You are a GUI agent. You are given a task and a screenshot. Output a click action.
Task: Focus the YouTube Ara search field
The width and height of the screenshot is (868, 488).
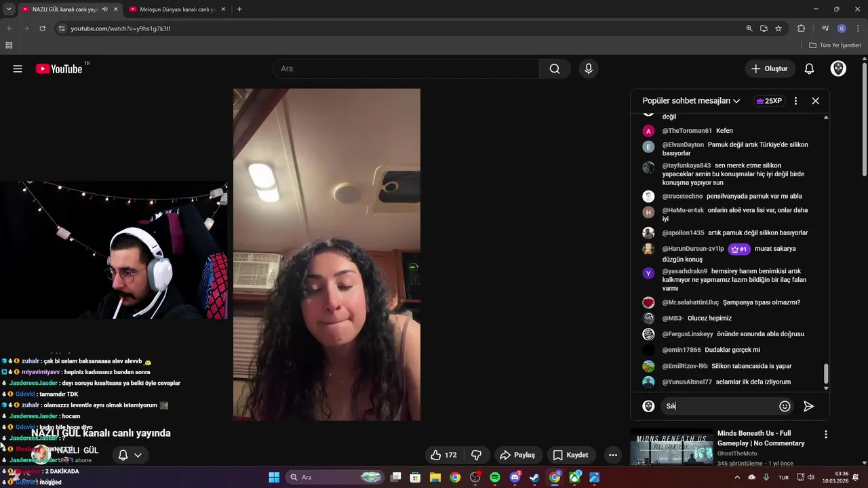coord(406,68)
